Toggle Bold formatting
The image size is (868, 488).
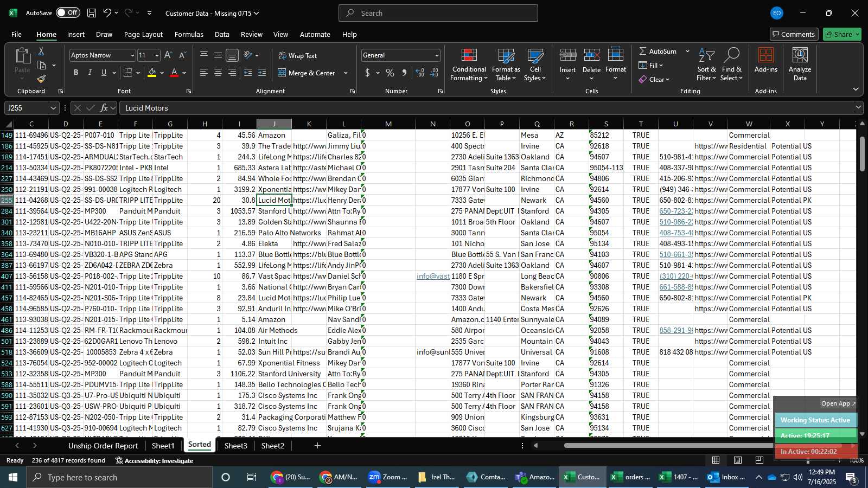[76, 73]
